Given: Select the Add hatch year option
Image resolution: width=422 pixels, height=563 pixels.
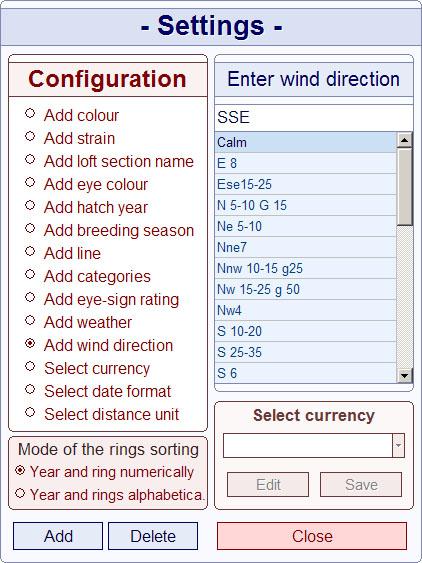Looking at the screenshot, I should tap(30, 205).
